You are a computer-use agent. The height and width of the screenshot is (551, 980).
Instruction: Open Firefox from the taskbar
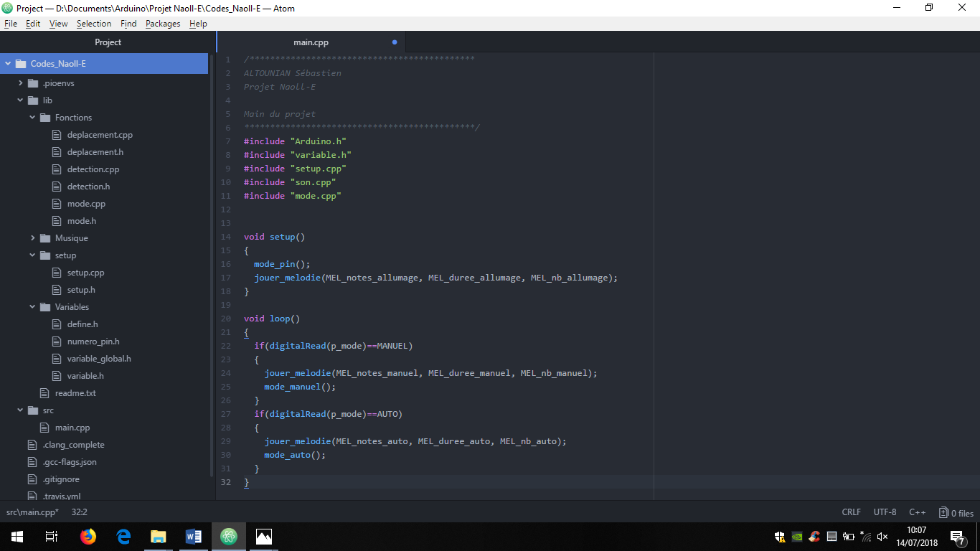(x=88, y=537)
